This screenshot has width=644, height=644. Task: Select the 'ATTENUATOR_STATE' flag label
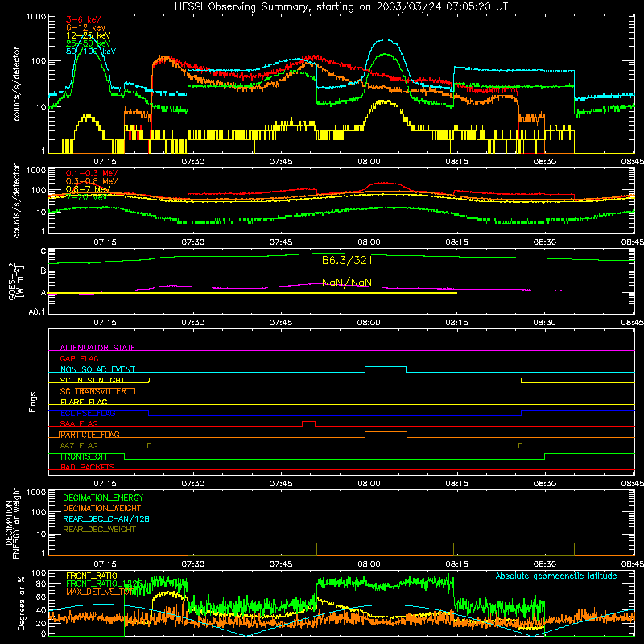(x=97, y=348)
